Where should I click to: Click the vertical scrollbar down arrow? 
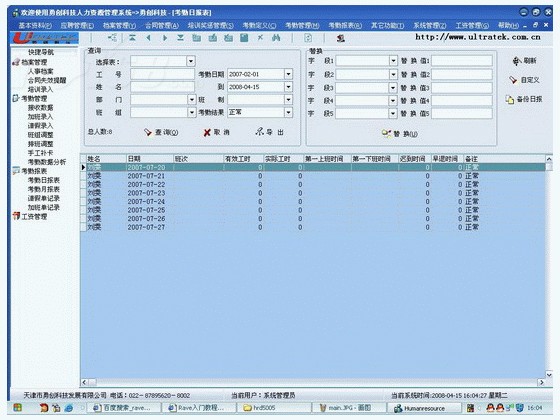[549, 374]
